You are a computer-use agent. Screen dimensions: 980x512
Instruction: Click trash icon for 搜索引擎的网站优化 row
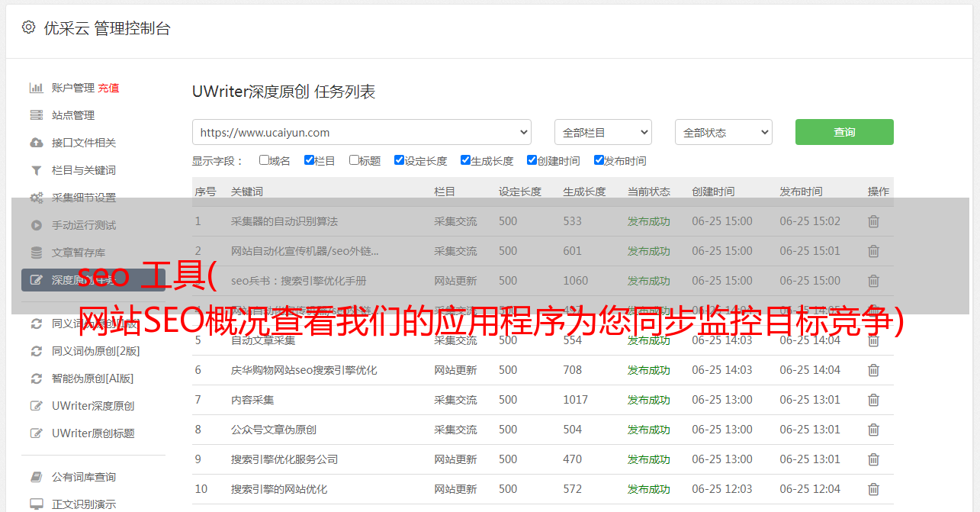tap(873, 489)
